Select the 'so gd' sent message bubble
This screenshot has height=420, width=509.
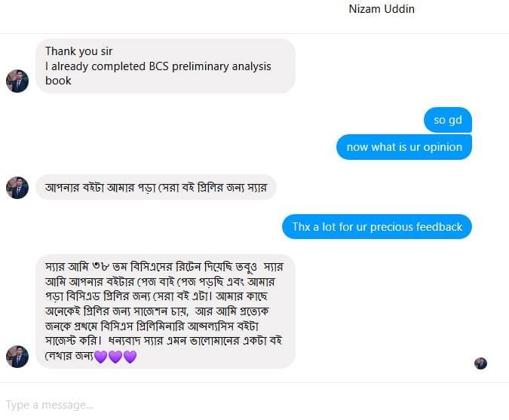pyautogui.click(x=448, y=120)
